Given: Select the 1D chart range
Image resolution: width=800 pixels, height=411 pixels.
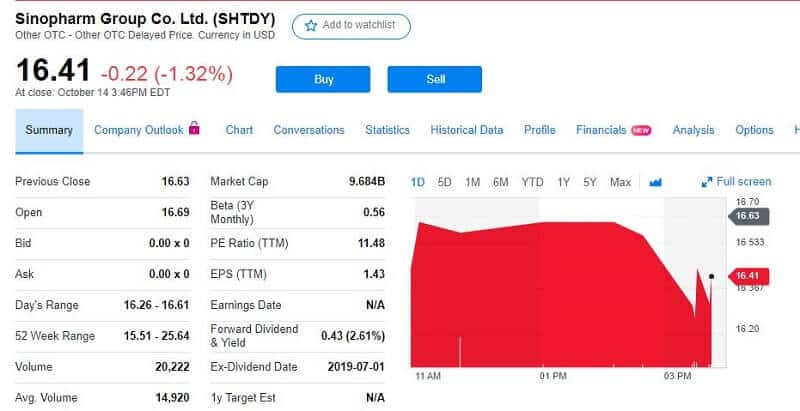Looking at the screenshot, I should tap(418, 182).
